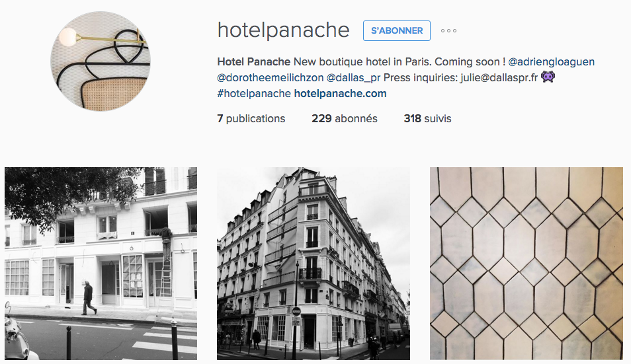Click the hotelpanache username heading
The height and width of the screenshot is (364, 631).
coord(283,30)
